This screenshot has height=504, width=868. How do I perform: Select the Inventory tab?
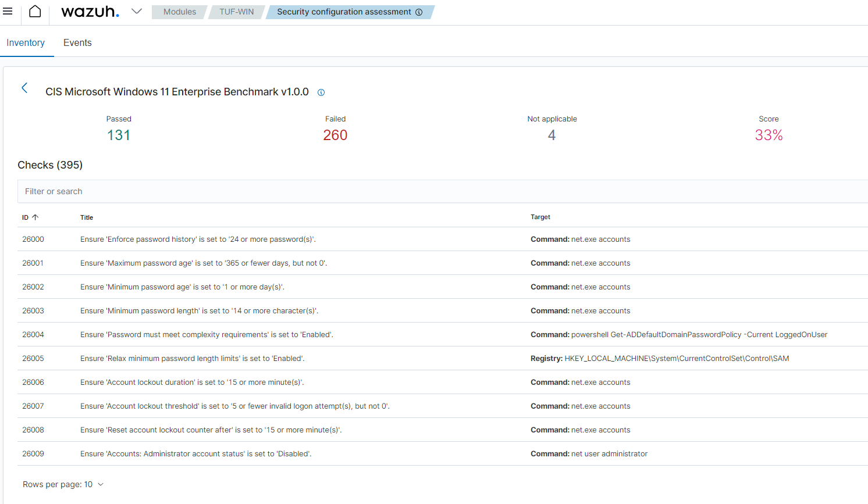pyautogui.click(x=26, y=43)
